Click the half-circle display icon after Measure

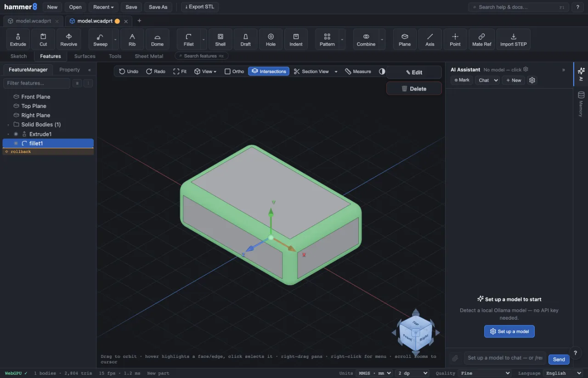click(x=382, y=71)
